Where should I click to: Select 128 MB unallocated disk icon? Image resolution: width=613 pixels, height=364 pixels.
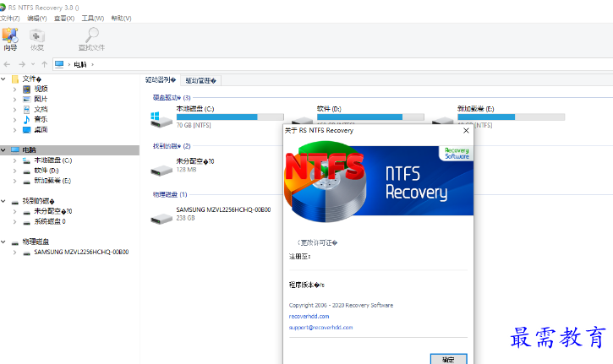pos(161,170)
